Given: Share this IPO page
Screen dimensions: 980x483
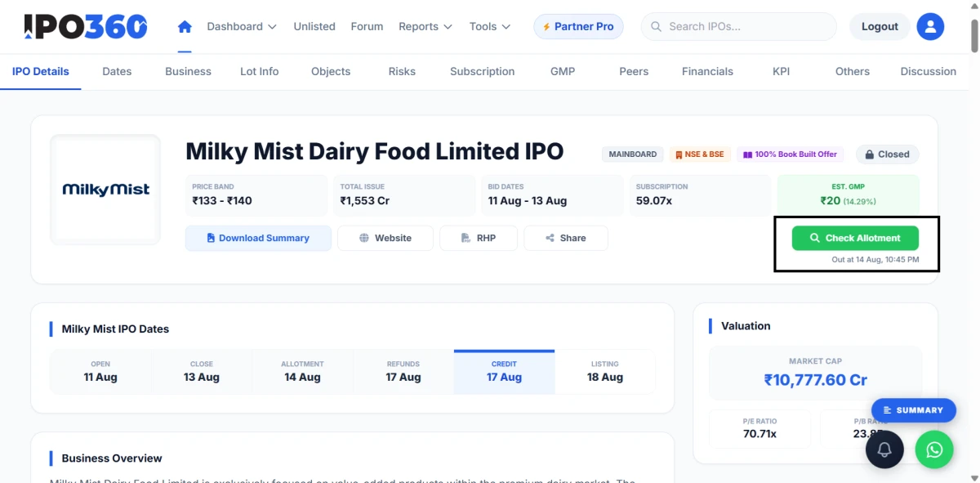Looking at the screenshot, I should pyautogui.click(x=566, y=238).
